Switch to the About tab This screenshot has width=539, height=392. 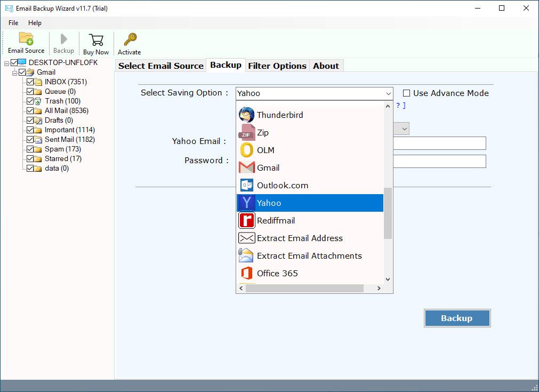(x=326, y=66)
